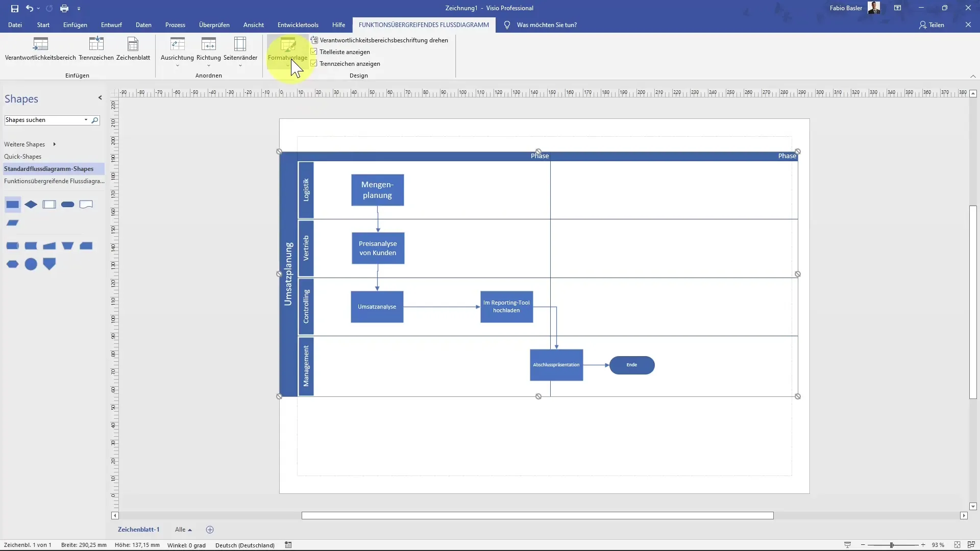Start presentation mode from status bar

[848, 545]
